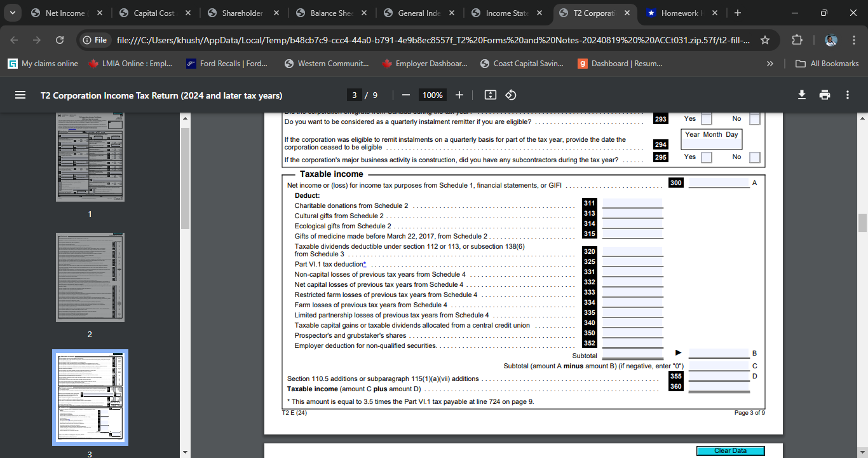Open the Chrome extensions puzzle icon
Image resolution: width=868 pixels, height=458 pixels.
pos(797,39)
